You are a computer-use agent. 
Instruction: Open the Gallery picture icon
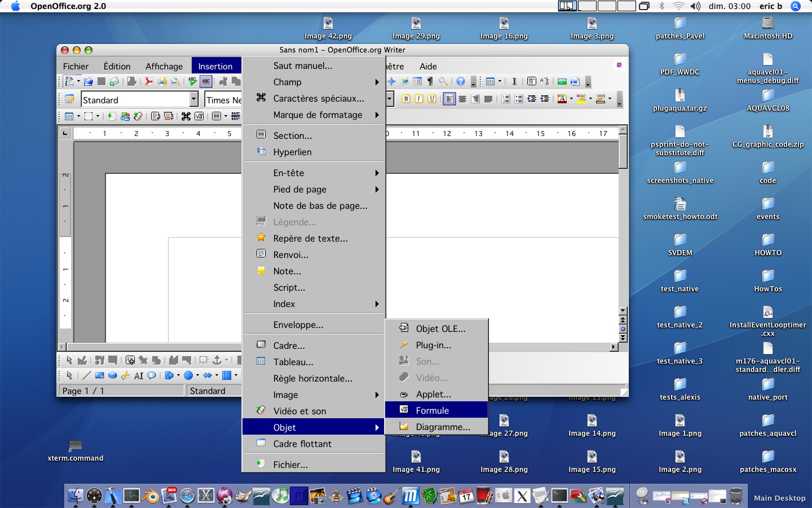point(404,81)
